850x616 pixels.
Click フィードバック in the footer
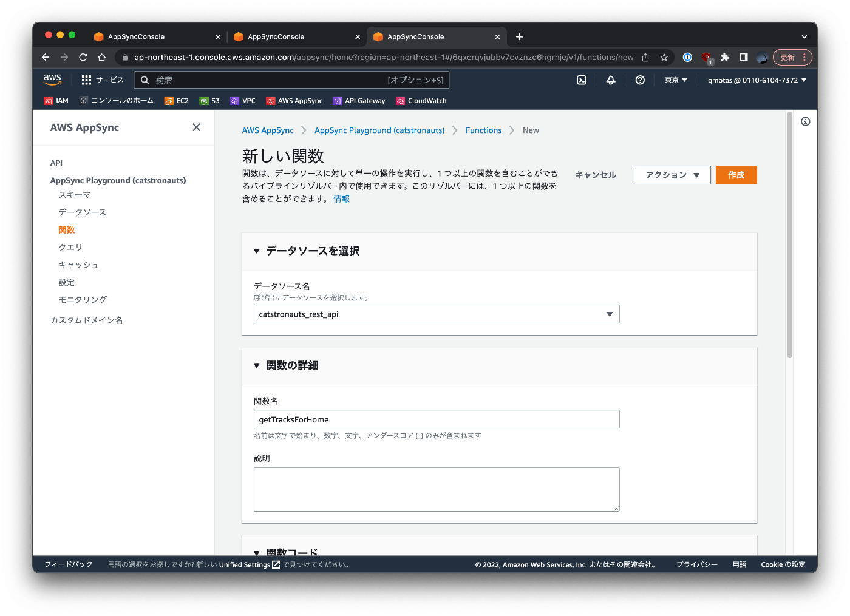[69, 564]
